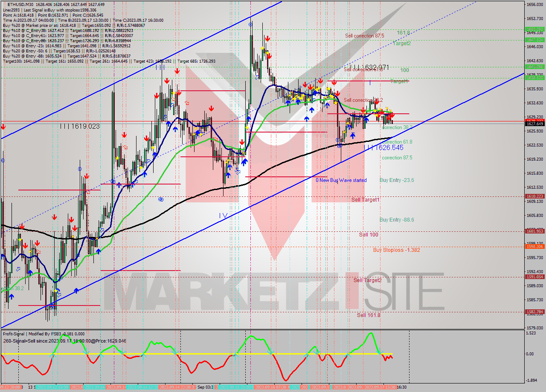Click the 'I I I 1619.023' wave label

[79, 126]
